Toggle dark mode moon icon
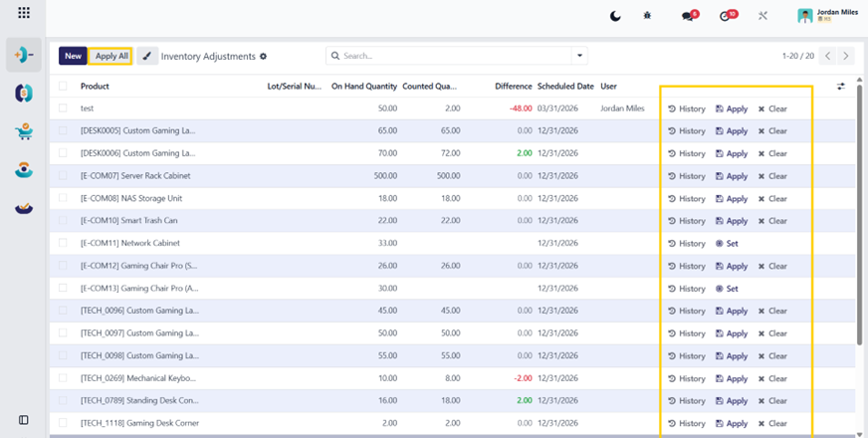This screenshot has height=438, width=868. click(615, 16)
